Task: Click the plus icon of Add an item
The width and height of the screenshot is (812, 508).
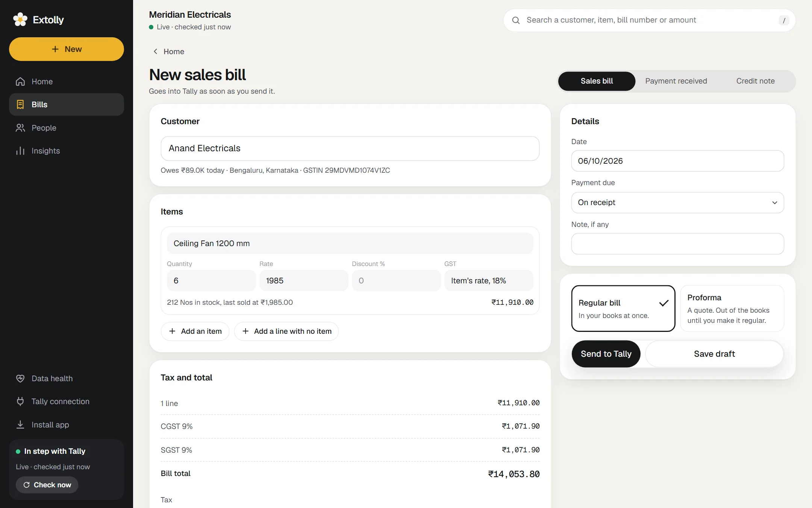Action: [172, 331]
